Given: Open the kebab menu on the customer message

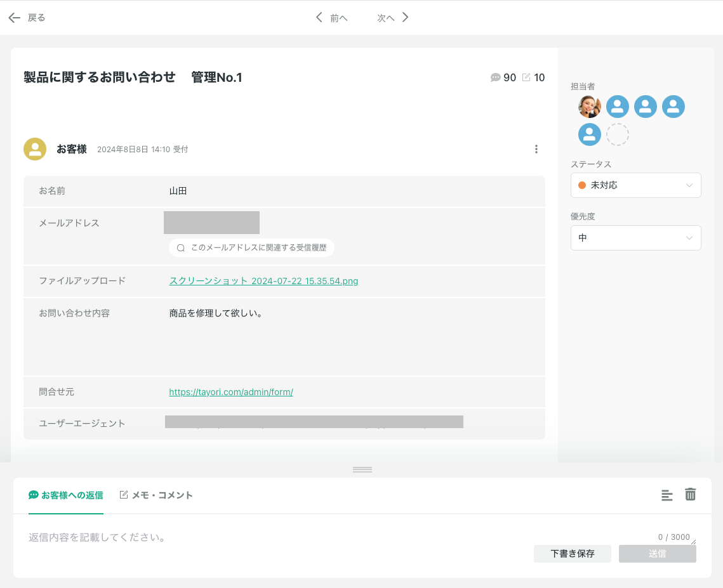Looking at the screenshot, I should coord(536,149).
